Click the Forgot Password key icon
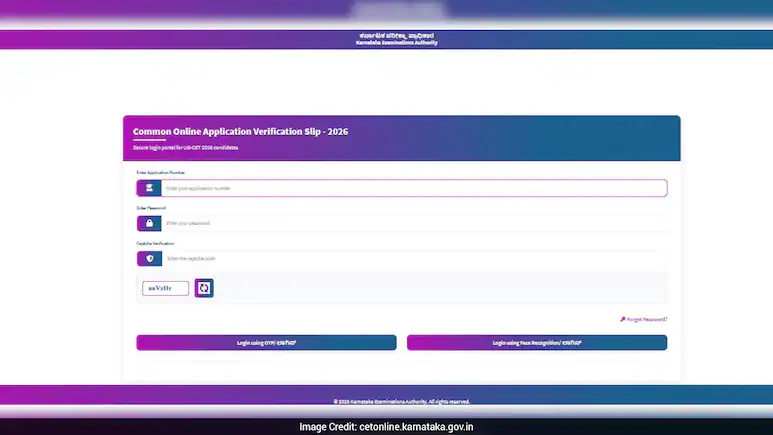The width and height of the screenshot is (773, 435). (623, 319)
